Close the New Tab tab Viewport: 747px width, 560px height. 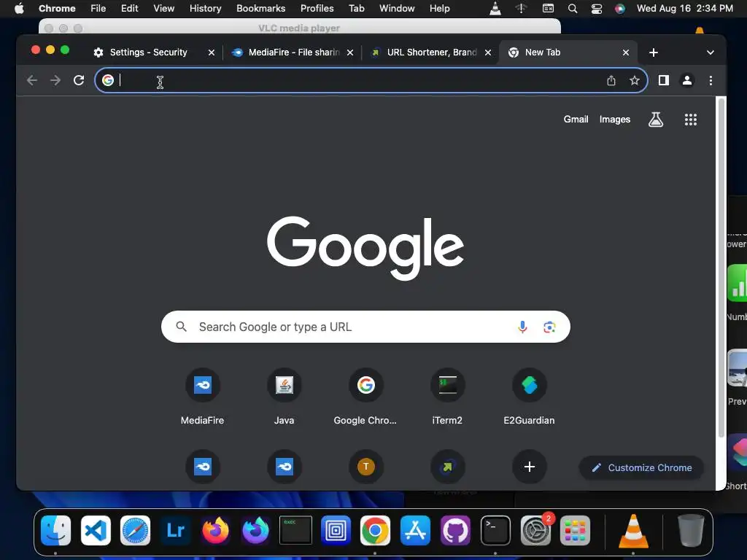point(625,52)
